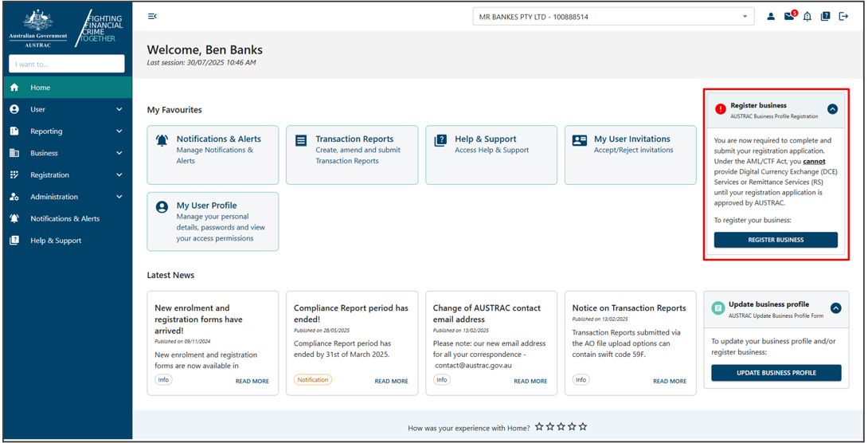Viewport: 868px width, 443px height.
Task: Expand the Registration menu chevron
Action: click(x=119, y=175)
